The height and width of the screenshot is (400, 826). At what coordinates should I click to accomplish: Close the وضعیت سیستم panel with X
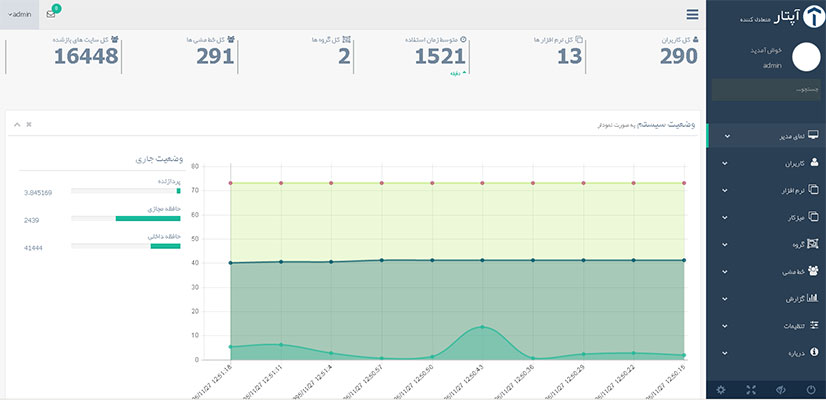pyautogui.click(x=29, y=124)
